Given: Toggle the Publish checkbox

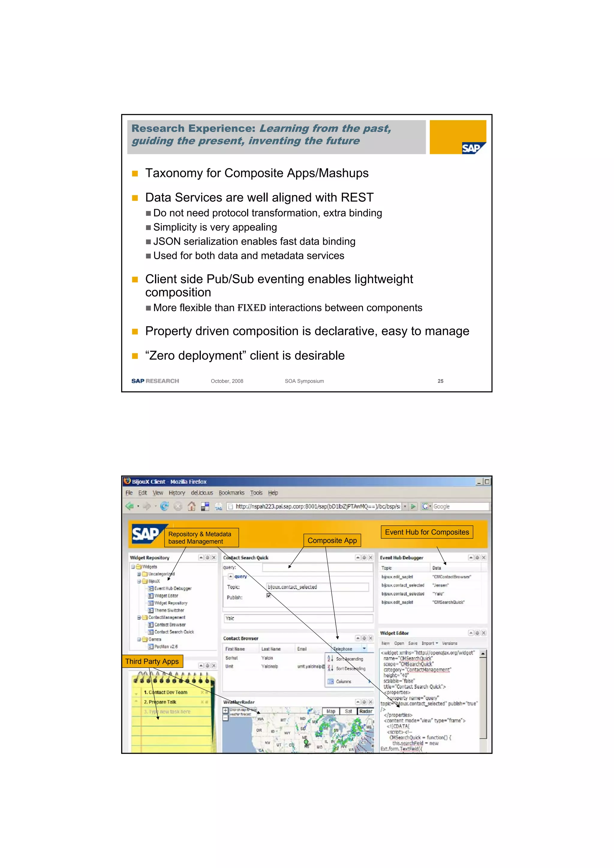Looking at the screenshot, I should point(268,595).
